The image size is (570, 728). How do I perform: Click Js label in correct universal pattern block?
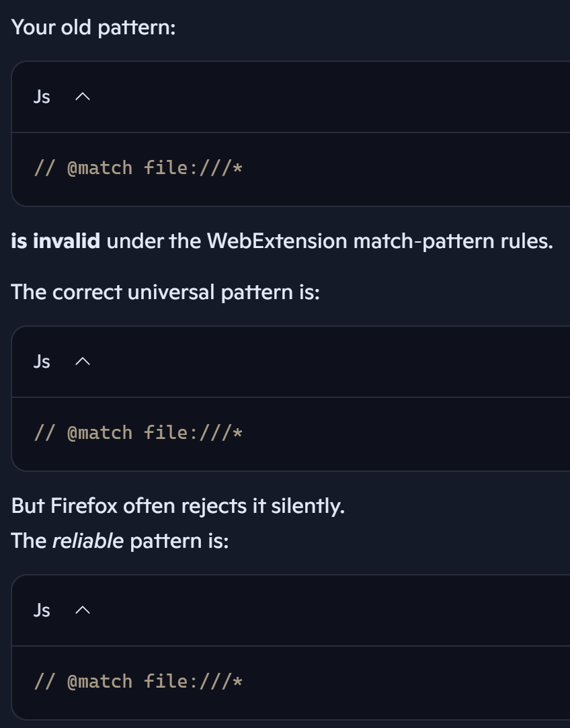click(42, 361)
